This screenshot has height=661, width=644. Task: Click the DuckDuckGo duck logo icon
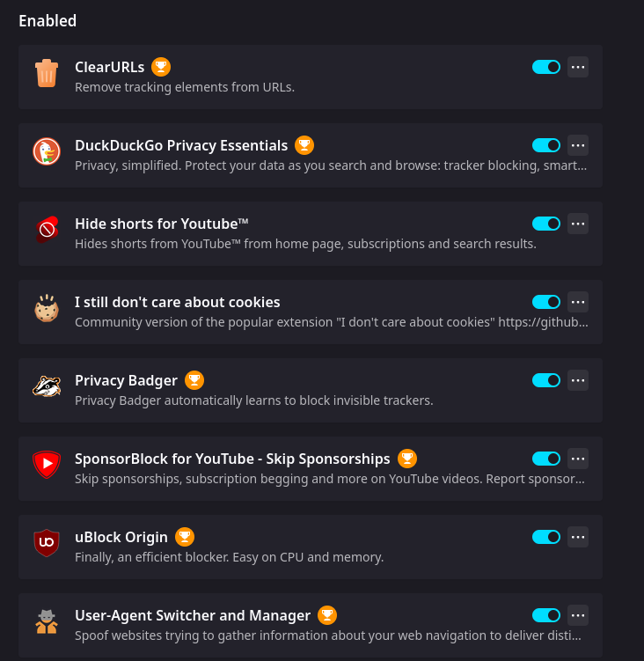tap(47, 151)
